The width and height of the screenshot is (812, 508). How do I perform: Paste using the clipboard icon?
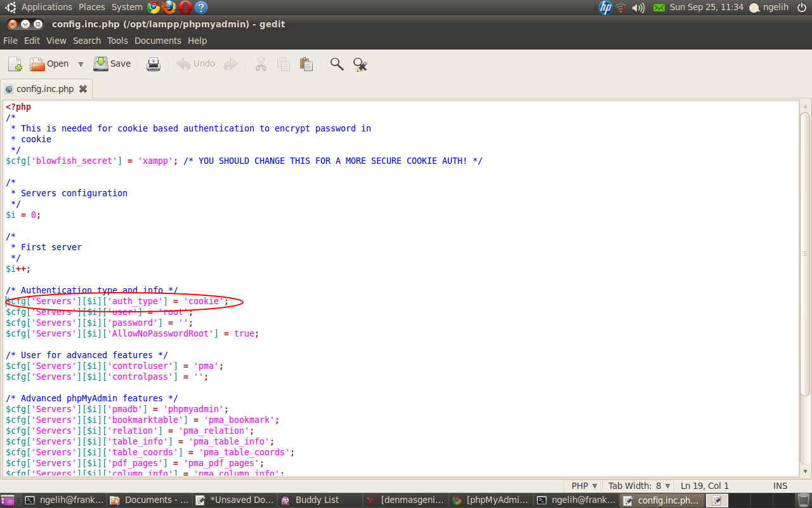[306, 64]
